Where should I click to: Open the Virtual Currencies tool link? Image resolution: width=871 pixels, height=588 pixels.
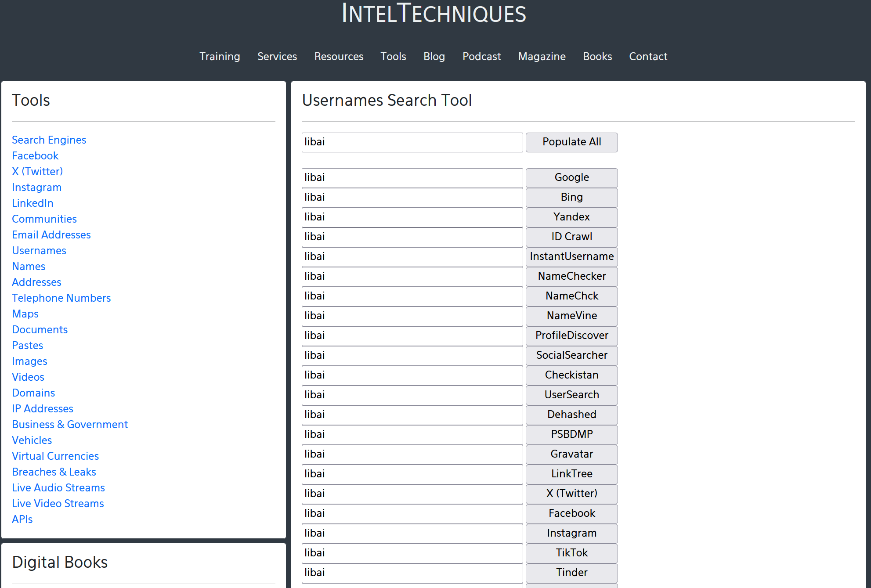tap(55, 456)
